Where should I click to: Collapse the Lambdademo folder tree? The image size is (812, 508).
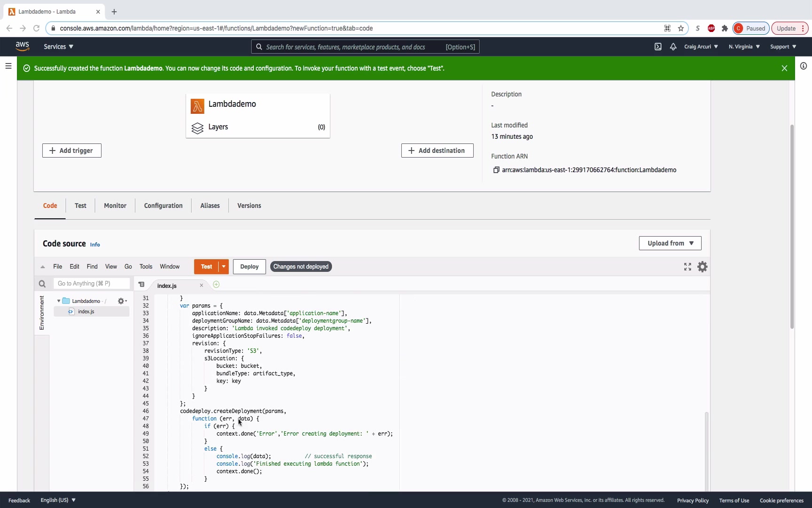pos(59,301)
